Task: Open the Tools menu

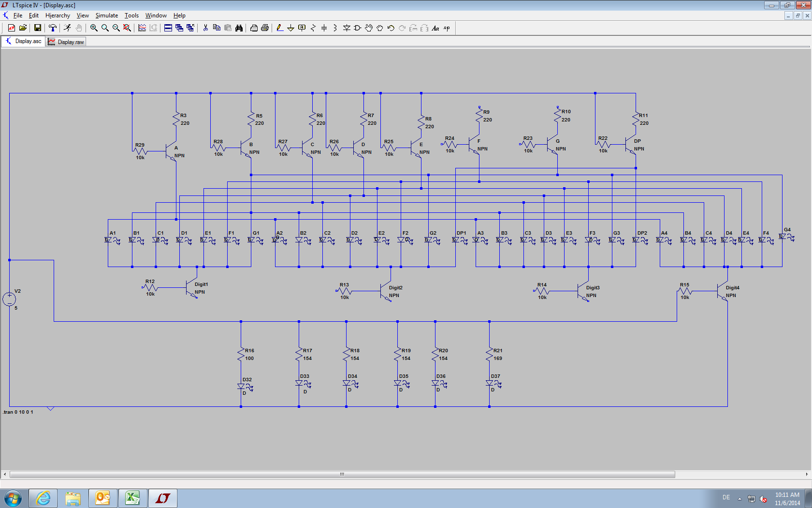Action: point(131,15)
